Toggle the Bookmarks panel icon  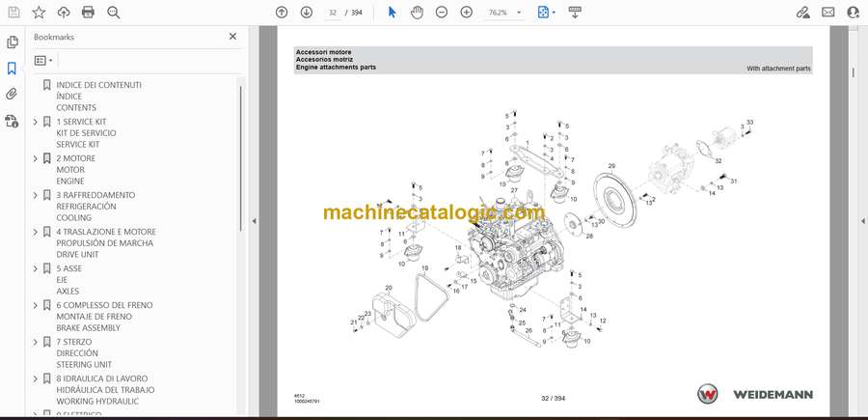pos(12,69)
